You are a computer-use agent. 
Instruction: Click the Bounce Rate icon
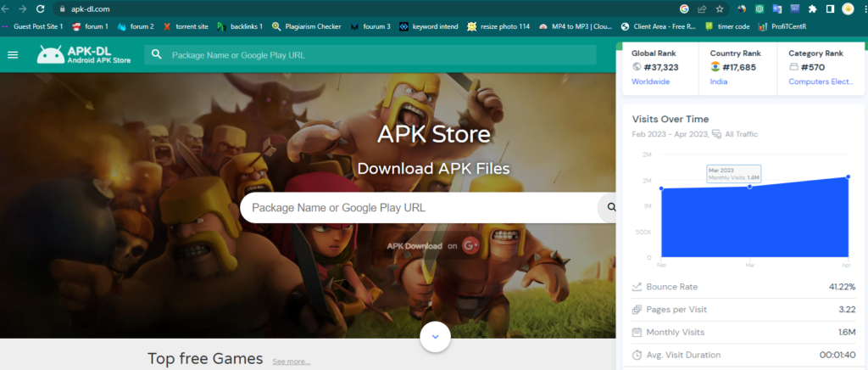coord(637,287)
